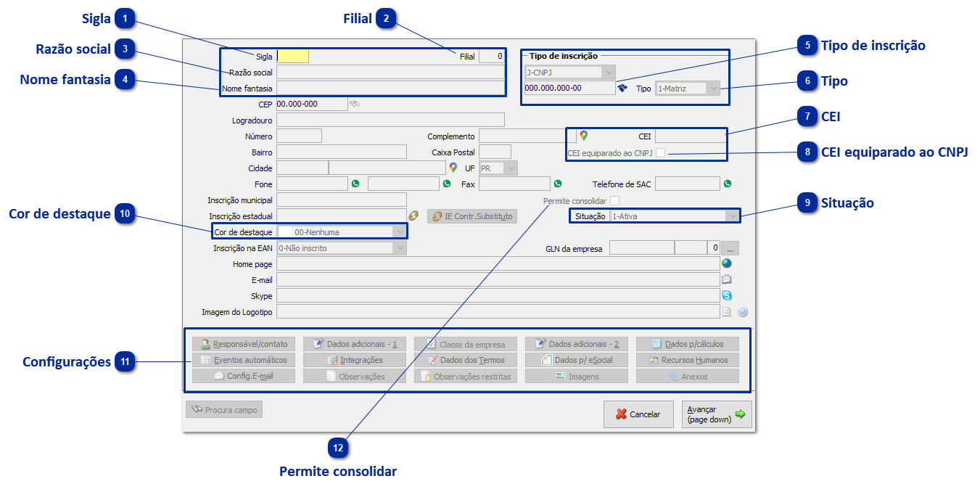Click the Dados p/cálculos button
Image resolution: width=980 pixels, height=492 pixels.
(x=688, y=344)
